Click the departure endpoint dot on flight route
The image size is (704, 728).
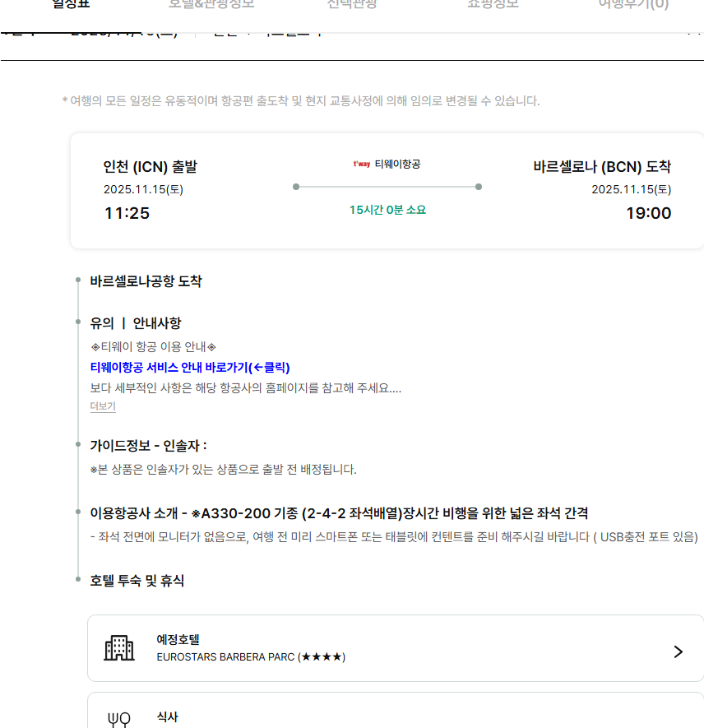pos(296,187)
